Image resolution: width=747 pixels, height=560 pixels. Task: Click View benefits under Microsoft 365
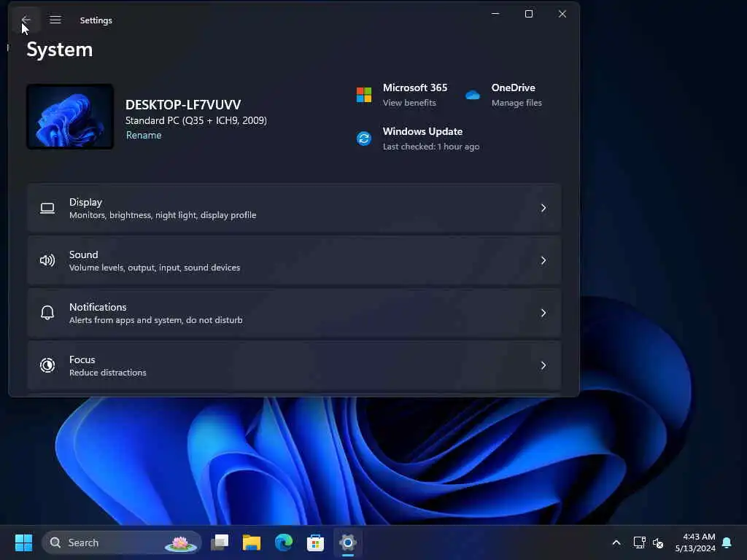(x=409, y=103)
